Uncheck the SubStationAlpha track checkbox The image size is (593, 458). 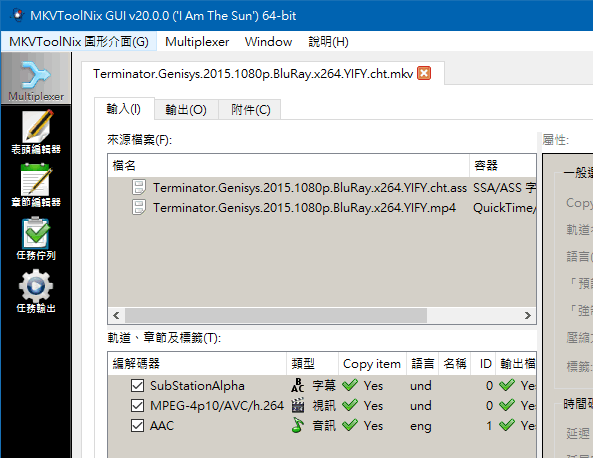(x=137, y=385)
